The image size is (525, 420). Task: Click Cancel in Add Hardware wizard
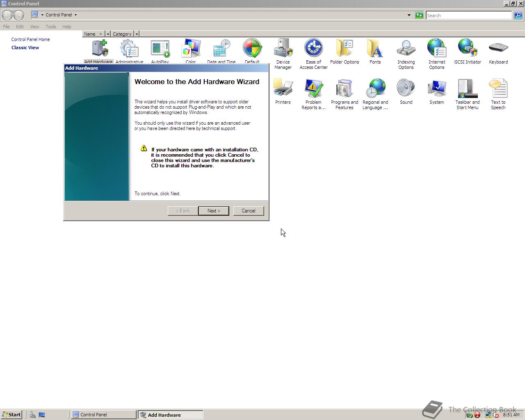click(249, 211)
